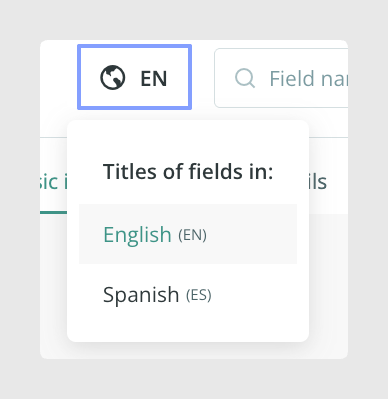
Task: Click the word 'Spanish' in the list
Action: [x=141, y=295]
